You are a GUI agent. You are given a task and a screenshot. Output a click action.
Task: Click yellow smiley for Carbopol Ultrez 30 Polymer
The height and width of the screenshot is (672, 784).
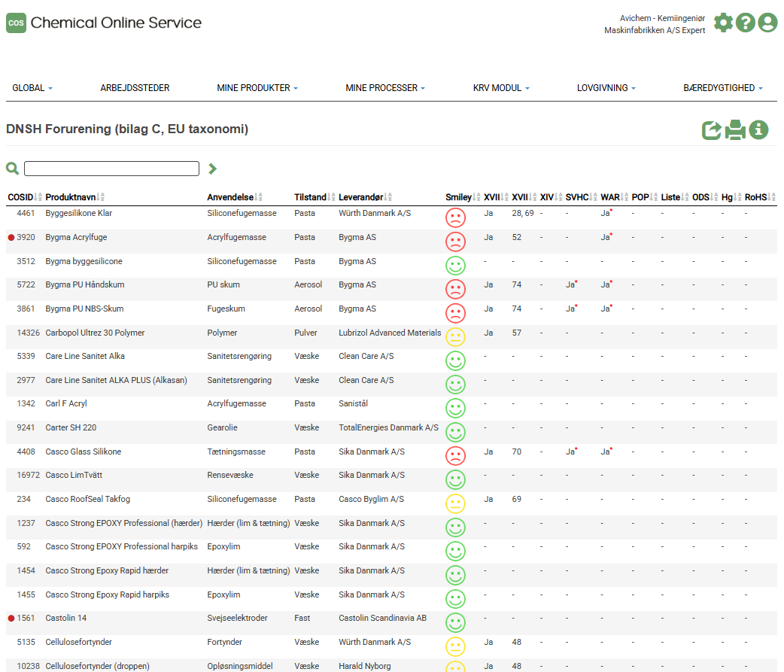click(455, 337)
